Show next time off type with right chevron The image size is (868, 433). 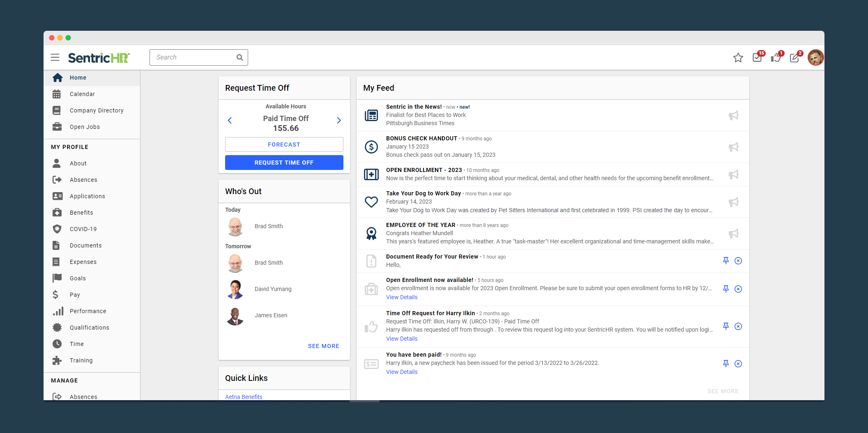coord(339,120)
